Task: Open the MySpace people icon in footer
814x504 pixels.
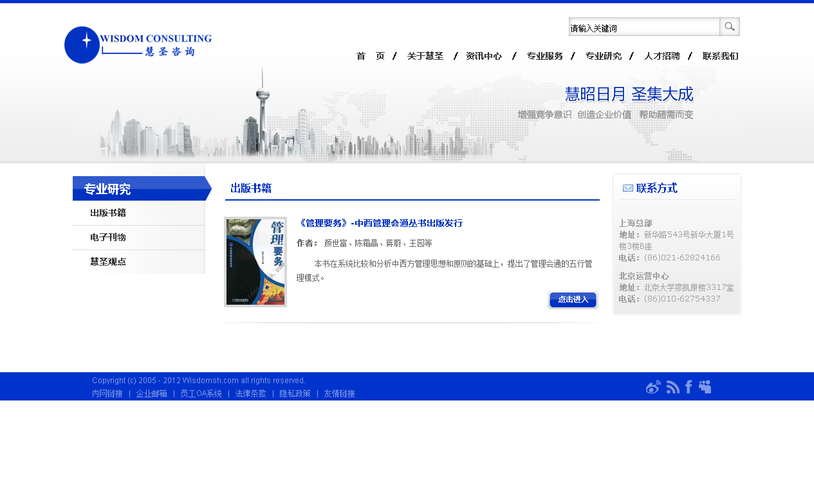Action: (x=705, y=387)
